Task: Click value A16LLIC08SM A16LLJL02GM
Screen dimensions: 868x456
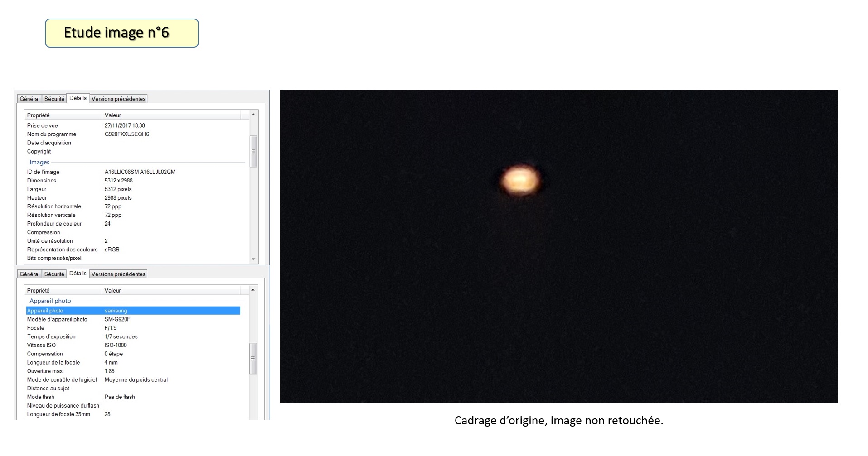Action: pos(140,172)
